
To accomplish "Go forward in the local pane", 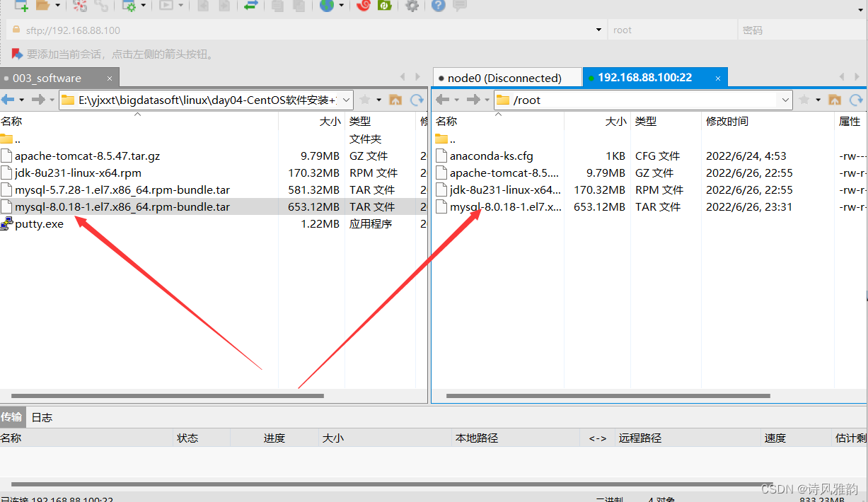I will coord(38,100).
